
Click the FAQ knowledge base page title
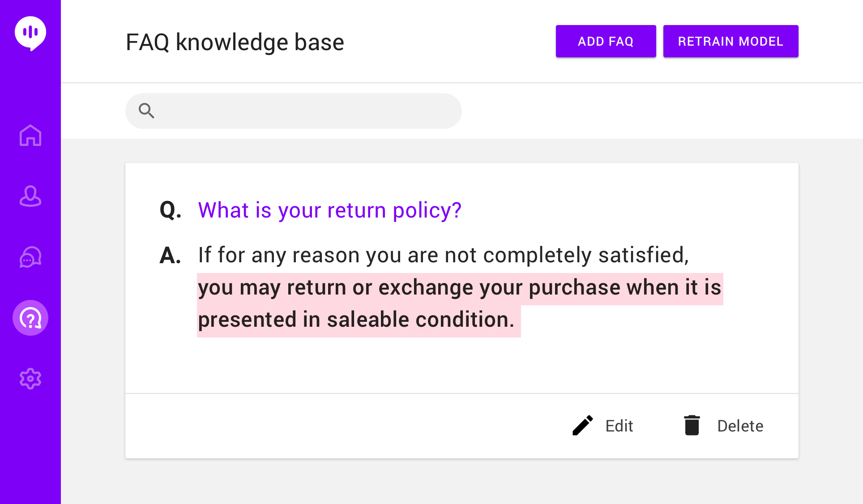tap(235, 43)
